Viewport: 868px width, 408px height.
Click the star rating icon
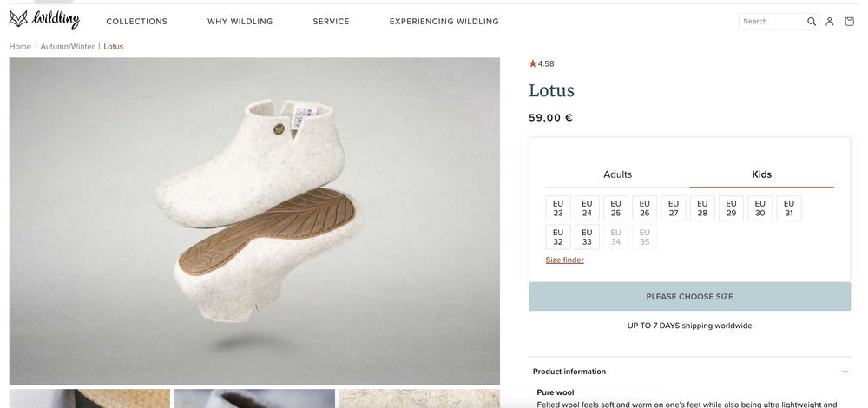[533, 63]
